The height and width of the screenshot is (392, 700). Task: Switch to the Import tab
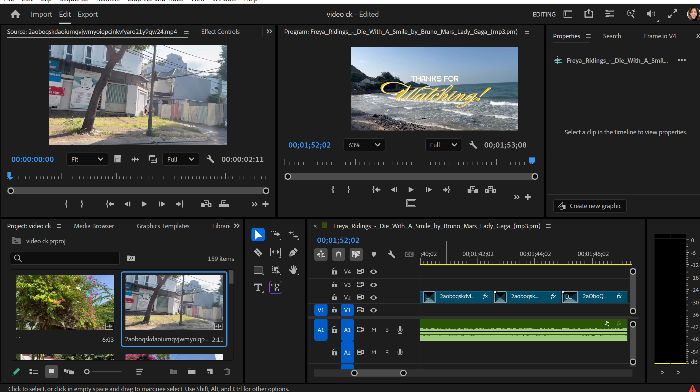[41, 14]
